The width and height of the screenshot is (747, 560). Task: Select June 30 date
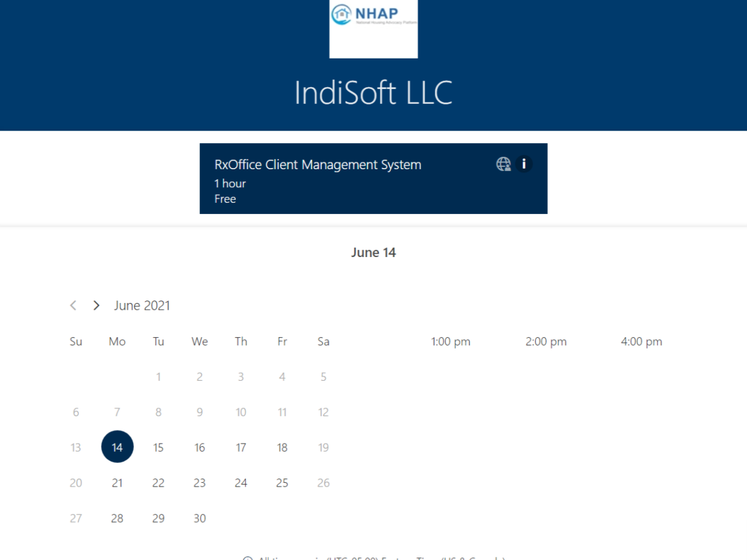(x=200, y=518)
